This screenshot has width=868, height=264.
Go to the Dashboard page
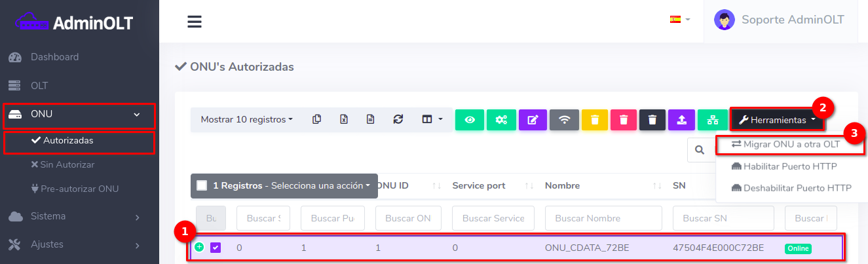[x=54, y=57]
